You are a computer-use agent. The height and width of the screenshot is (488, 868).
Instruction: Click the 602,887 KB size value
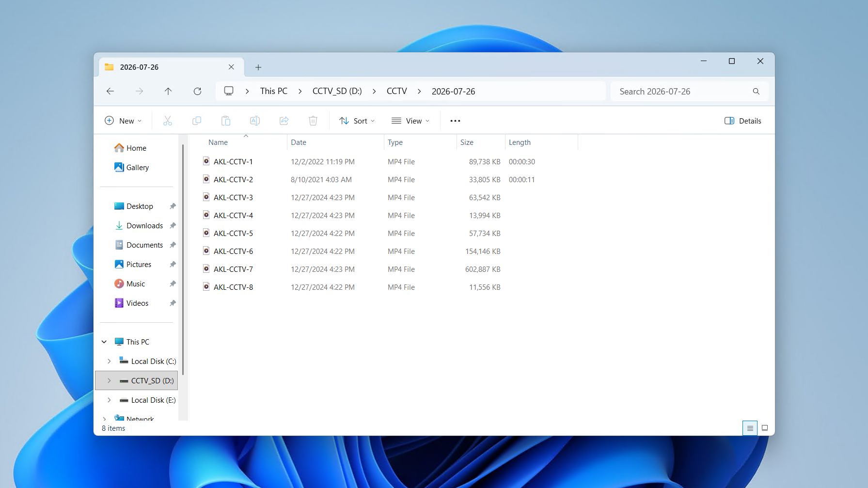click(x=483, y=269)
